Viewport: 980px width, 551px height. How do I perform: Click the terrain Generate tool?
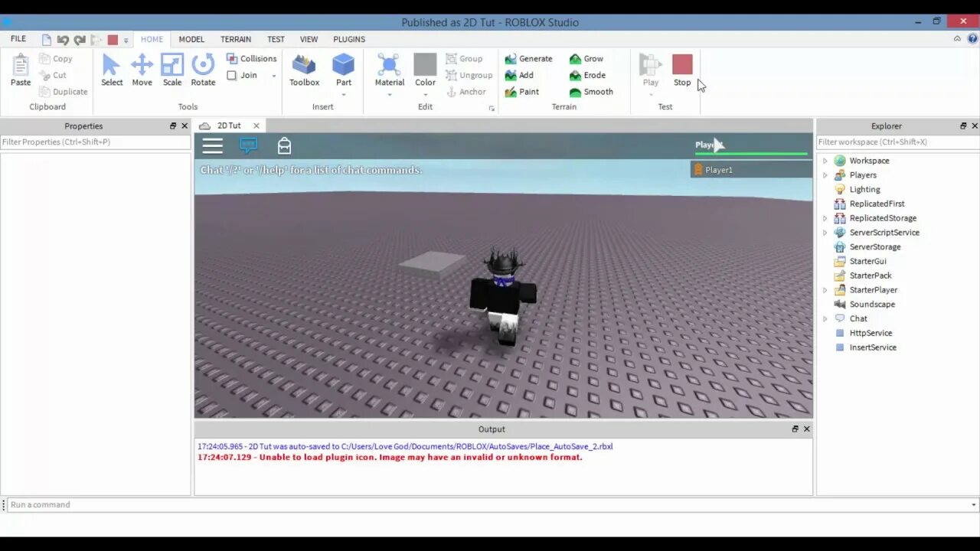528,59
